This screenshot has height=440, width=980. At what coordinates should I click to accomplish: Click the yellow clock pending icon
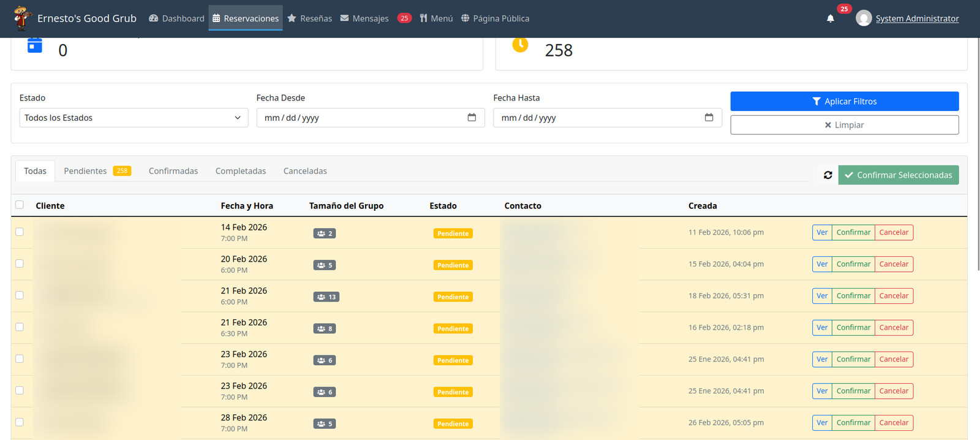tap(520, 45)
